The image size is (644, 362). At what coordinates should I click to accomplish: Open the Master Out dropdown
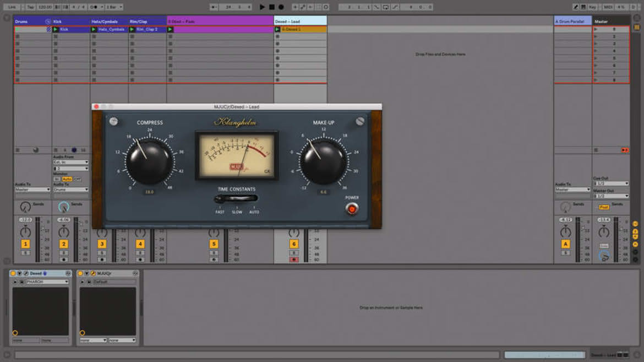(x=611, y=196)
